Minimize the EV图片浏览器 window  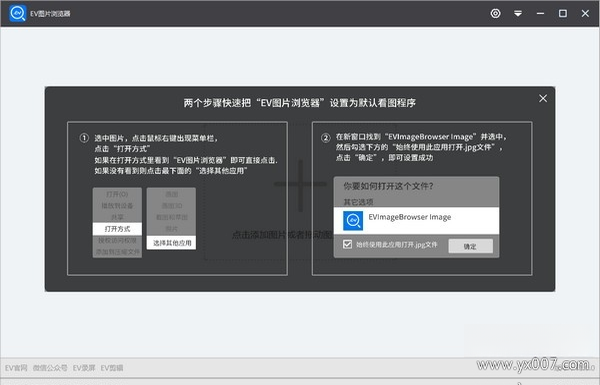(540, 13)
